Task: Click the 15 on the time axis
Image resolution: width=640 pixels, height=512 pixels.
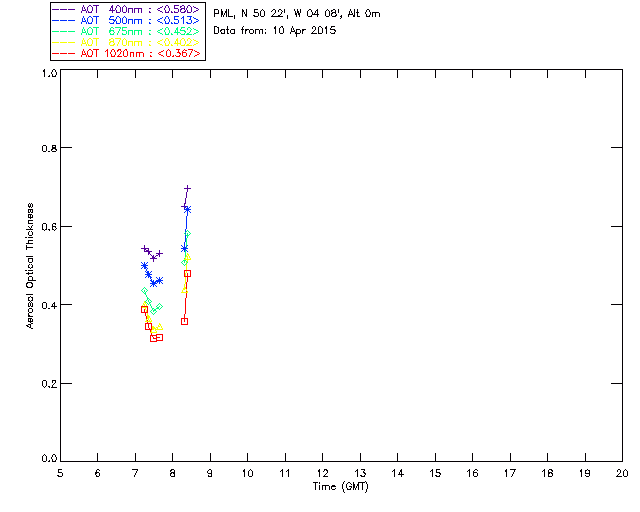Action: click(x=435, y=473)
